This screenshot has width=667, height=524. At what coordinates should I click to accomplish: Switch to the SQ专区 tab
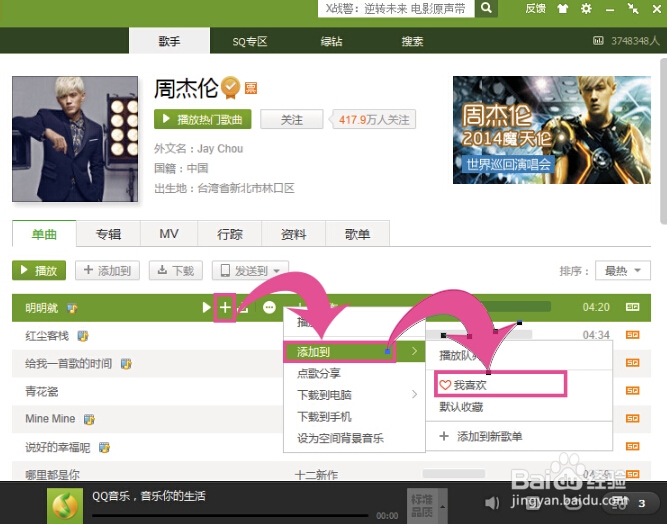click(x=250, y=41)
